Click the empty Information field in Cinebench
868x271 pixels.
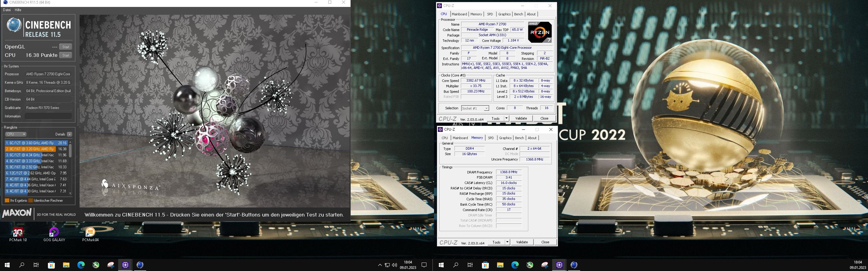(48, 116)
